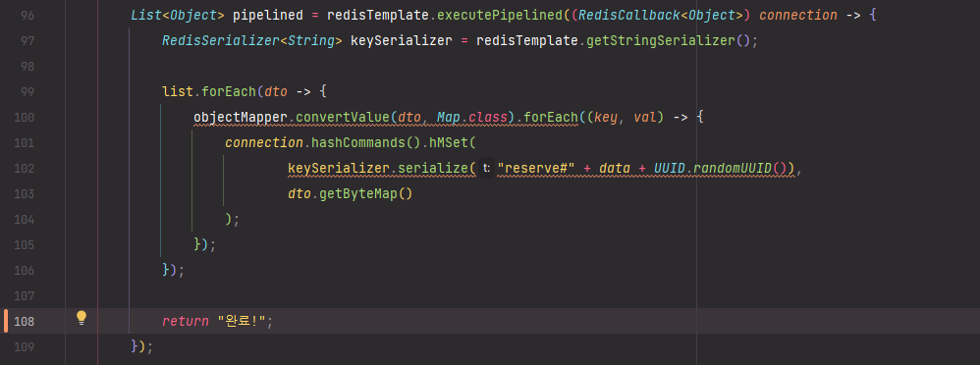
Task: Click the RedisSerializer type name
Action: point(221,40)
